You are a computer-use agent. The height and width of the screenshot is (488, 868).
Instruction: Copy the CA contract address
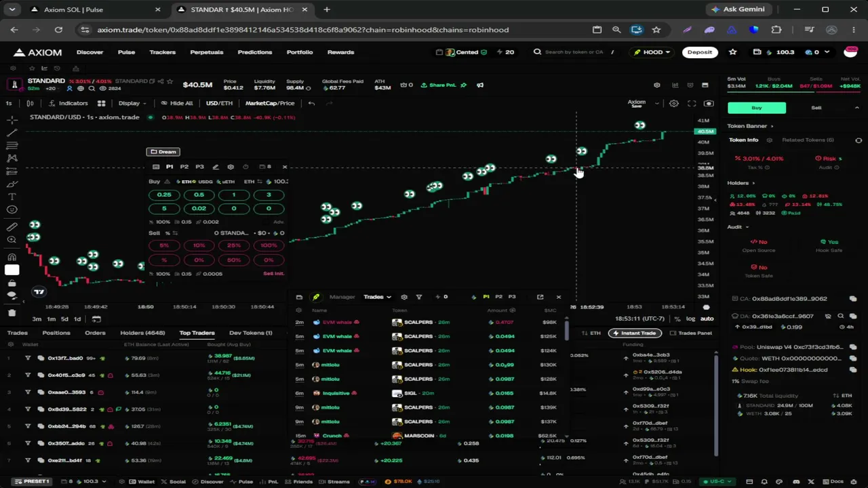tap(853, 298)
